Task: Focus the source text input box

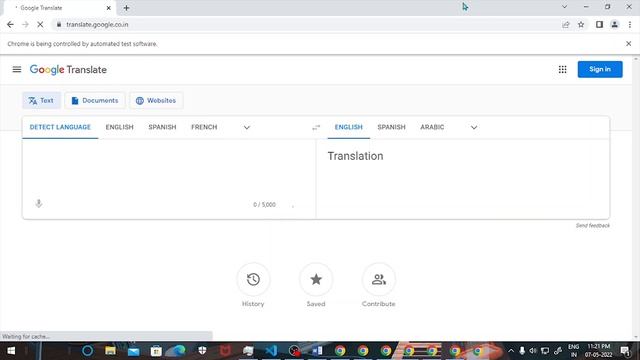Action: pos(169,167)
